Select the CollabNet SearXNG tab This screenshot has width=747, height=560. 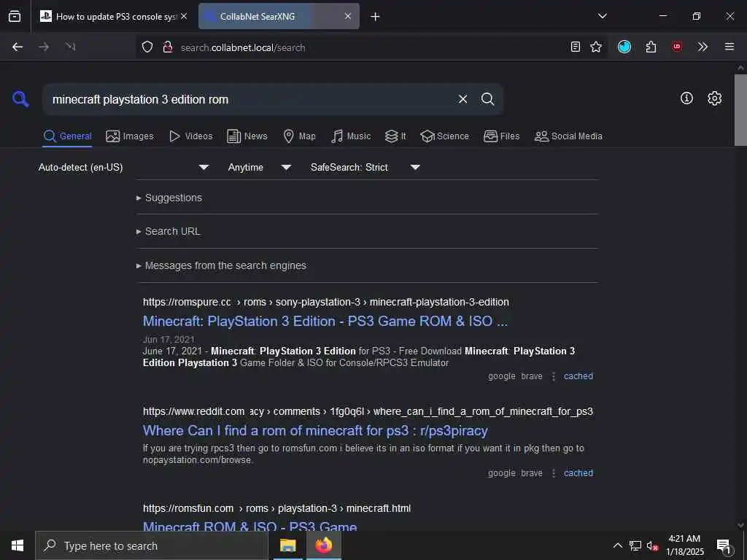[x=279, y=16]
